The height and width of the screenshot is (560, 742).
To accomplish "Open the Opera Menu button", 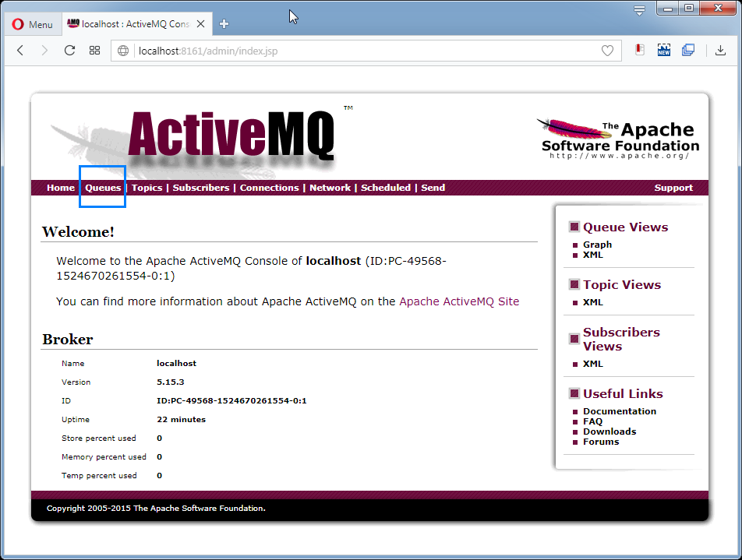I will tap(32, 24).
